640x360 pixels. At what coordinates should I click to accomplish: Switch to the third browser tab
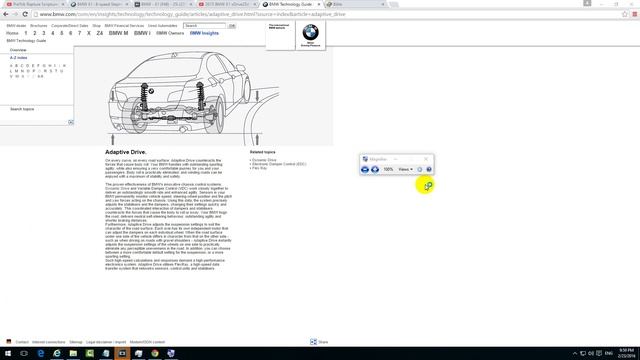pos(164,4)
